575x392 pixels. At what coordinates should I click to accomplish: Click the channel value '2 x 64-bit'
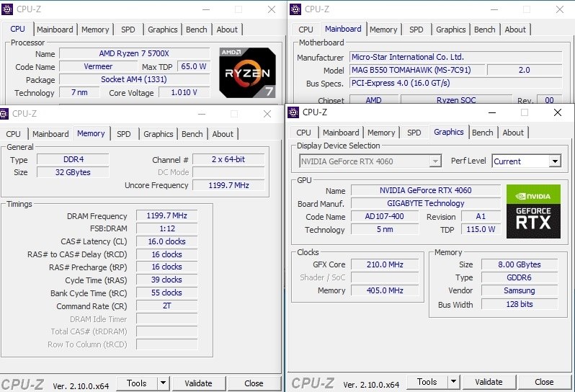(x=228, y=159)
